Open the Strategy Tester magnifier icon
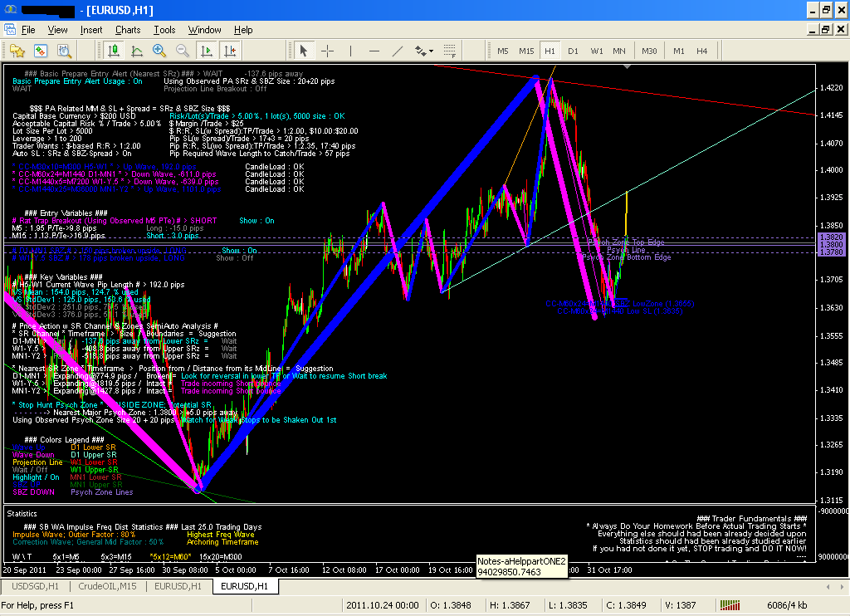 [x=65, y=51]
